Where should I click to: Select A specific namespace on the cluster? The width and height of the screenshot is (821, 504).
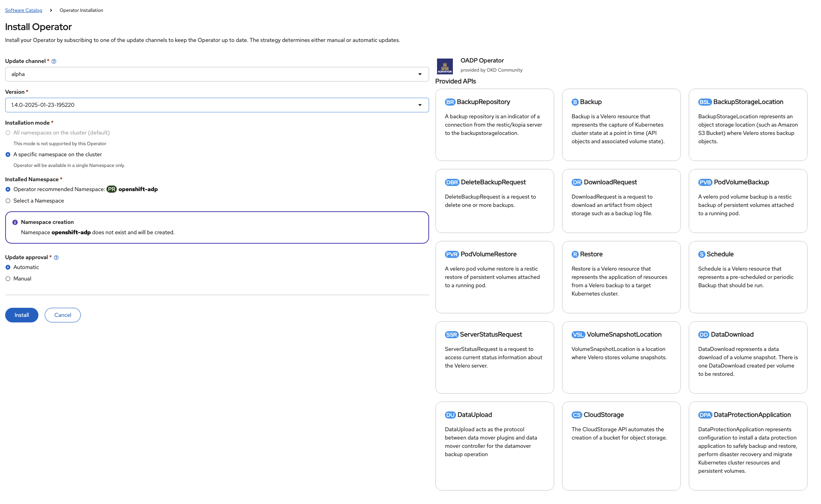pos(8,155)
